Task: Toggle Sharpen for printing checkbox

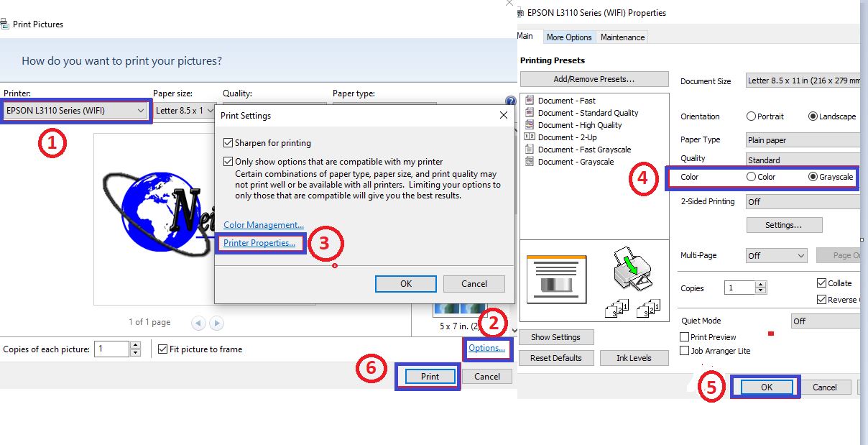Action: click(228, 143)
